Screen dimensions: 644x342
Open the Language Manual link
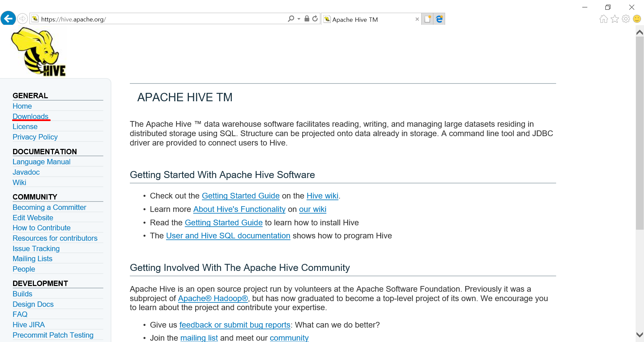click(42, 162)
